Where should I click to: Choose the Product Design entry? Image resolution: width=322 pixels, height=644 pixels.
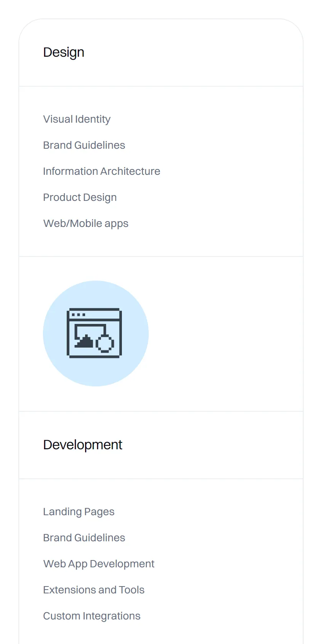point(80,197)
